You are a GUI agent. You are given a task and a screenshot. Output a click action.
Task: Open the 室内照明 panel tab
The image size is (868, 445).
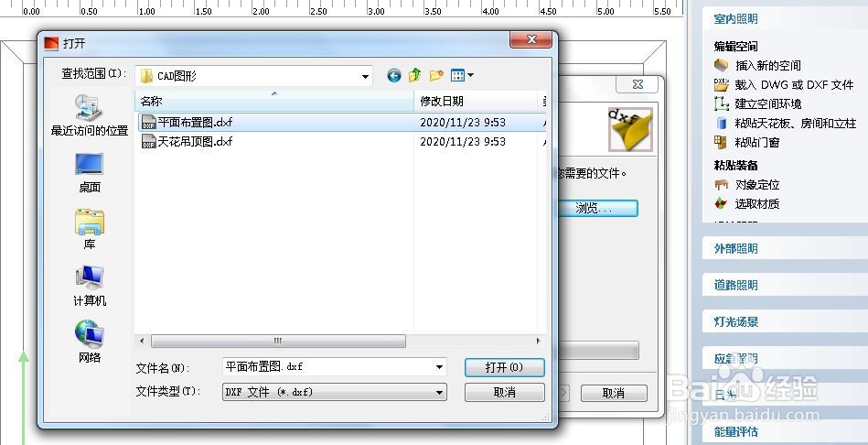[x=735, y=19]
